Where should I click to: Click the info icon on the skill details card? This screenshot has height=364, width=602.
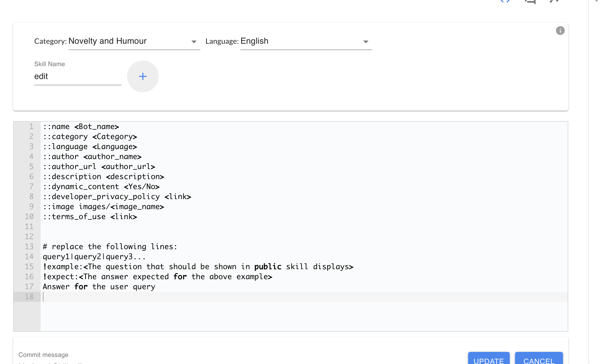pyautogui.click(x=560, y=31)
